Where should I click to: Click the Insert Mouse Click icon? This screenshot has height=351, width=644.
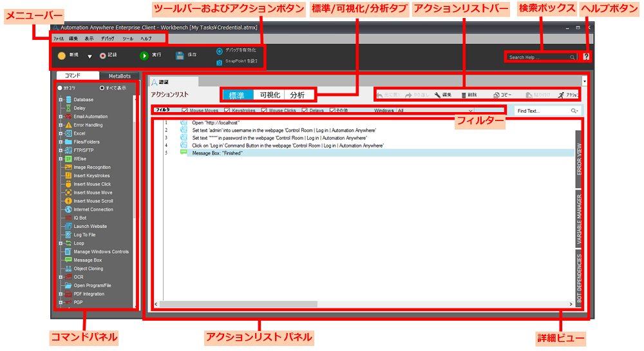click(x=69, y=184)
